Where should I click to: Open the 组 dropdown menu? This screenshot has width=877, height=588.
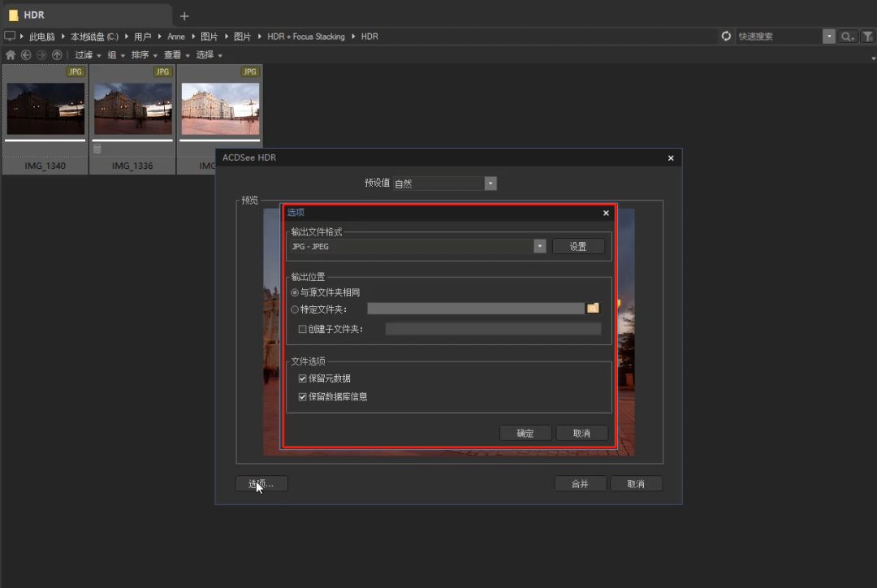(x=116, y=55)
